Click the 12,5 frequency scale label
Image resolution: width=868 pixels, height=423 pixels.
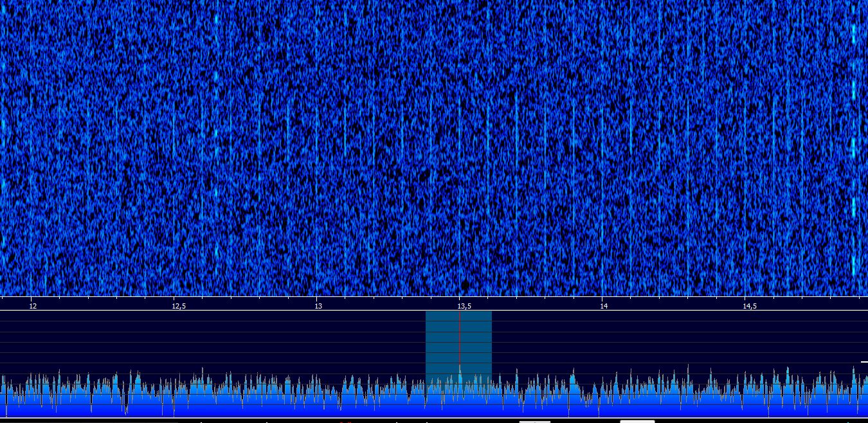[178, 306]
